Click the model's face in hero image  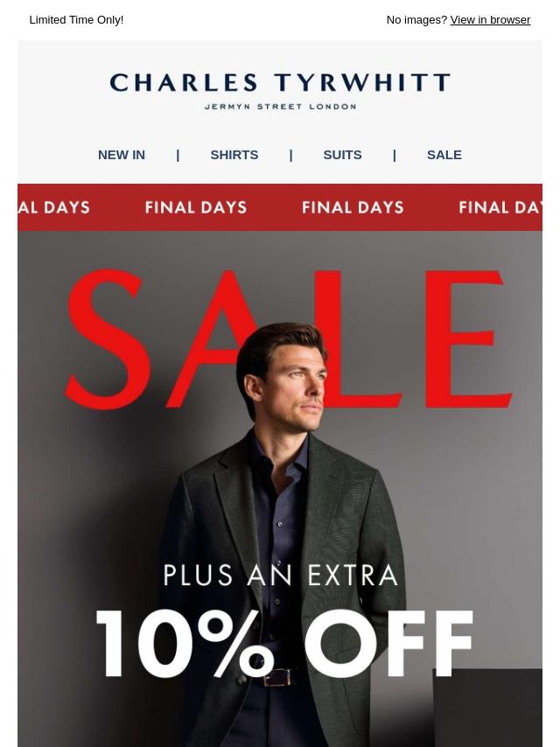(297, 386)
